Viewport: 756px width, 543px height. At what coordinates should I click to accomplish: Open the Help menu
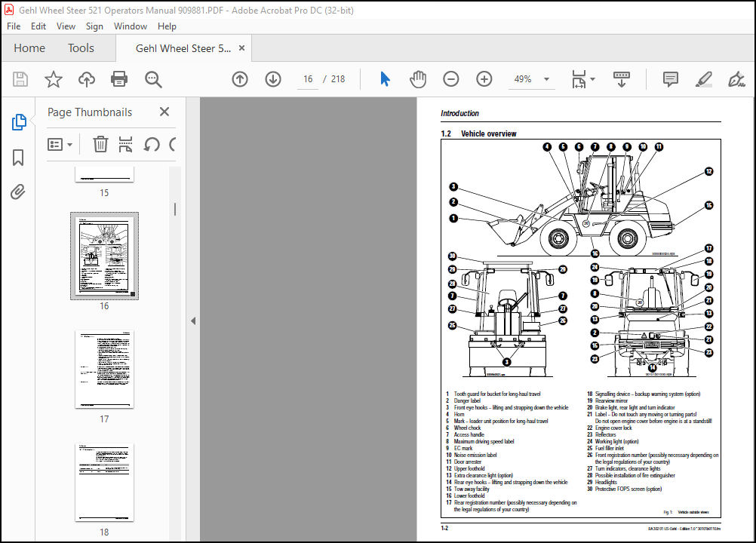pyautogui.click(x=167, y=26)
